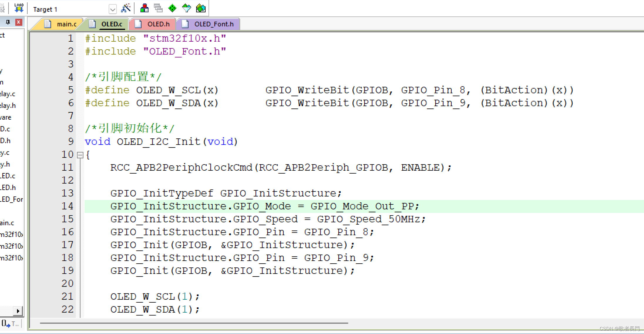Collapse the OLED_I2C_Init function fold marker
644x334 pixels.
pos(80,155)
